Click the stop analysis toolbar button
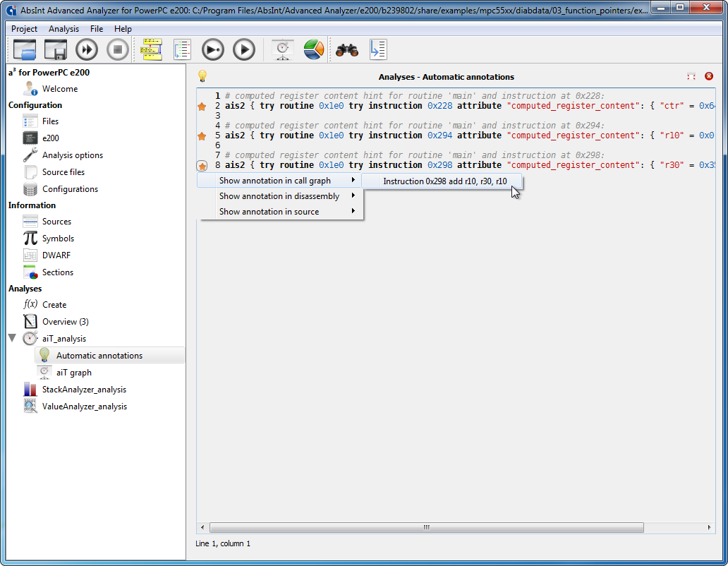This screenshot has width=728, height=566. (x=118, y=49)
